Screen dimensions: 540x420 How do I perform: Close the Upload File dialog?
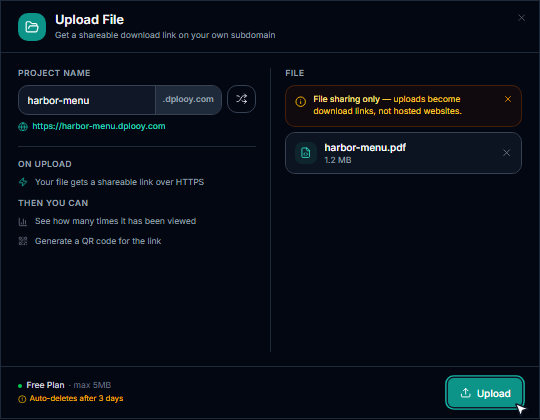click(521, 18)
